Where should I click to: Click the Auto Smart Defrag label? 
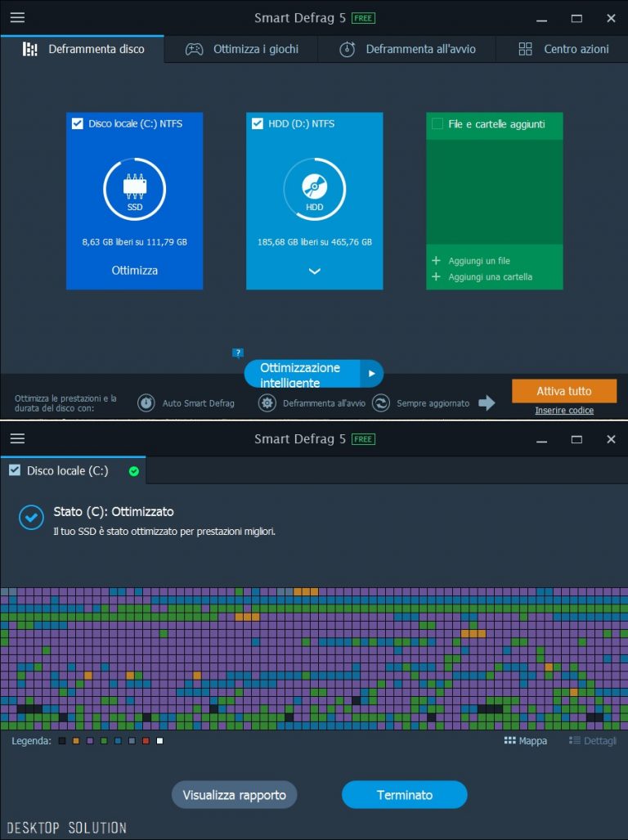pyautogui.click(x=199, y=403)
